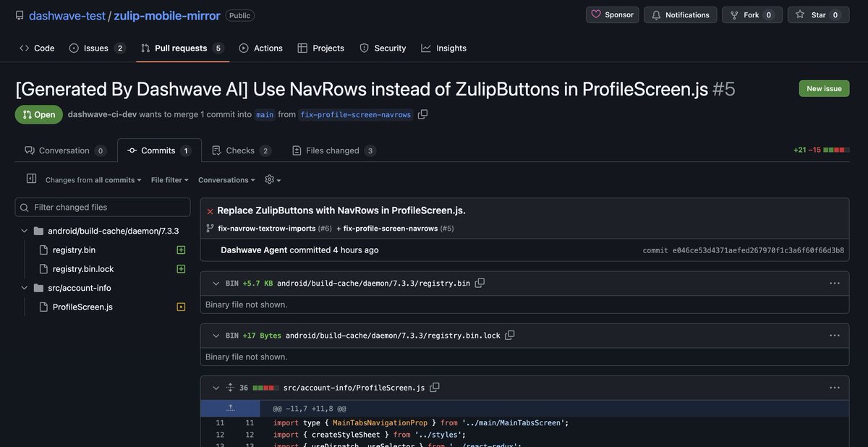The width and height of the screenshot is (868, 447).
Task: Expand all lines in ProfileScreen.js diff
Action: (231, 388)
